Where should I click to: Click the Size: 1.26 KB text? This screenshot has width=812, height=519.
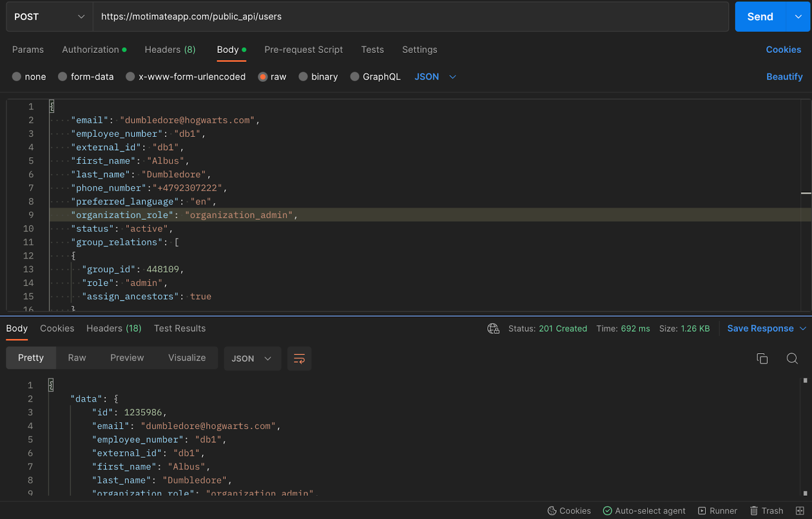(x=685, y=329)
